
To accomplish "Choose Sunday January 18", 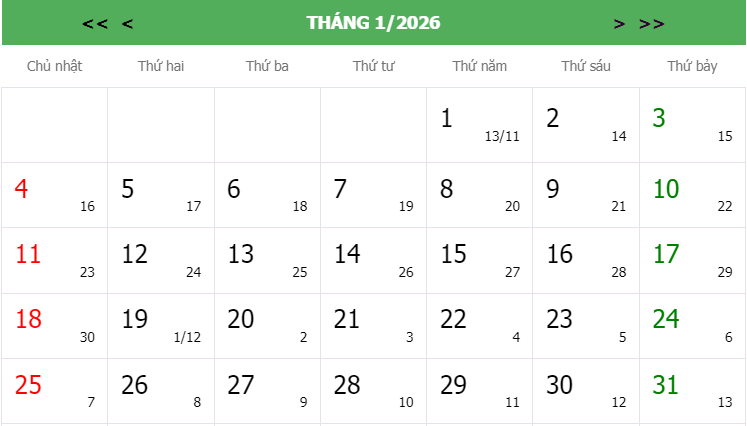I will coord(54,325).
